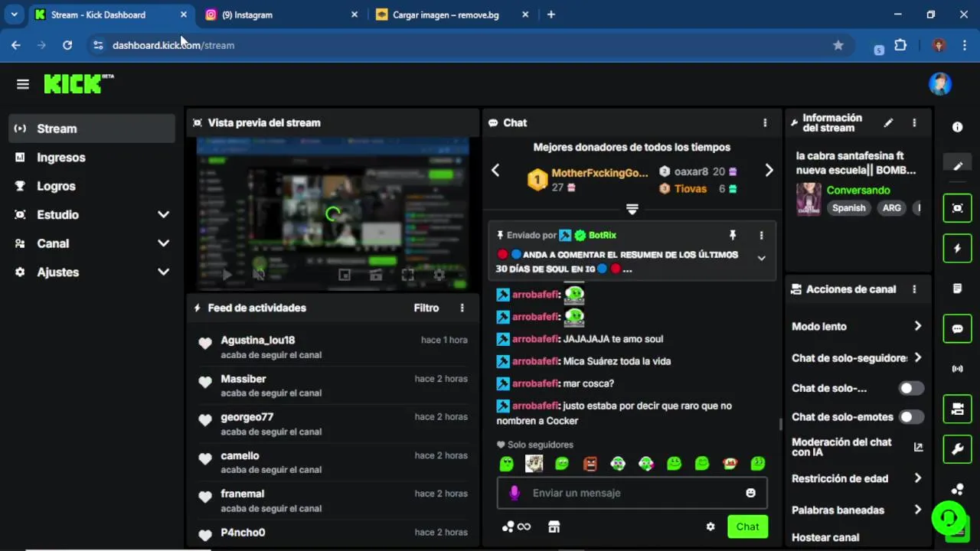Collapse top donors with the arrow below leaderboard

coord(632,209)
